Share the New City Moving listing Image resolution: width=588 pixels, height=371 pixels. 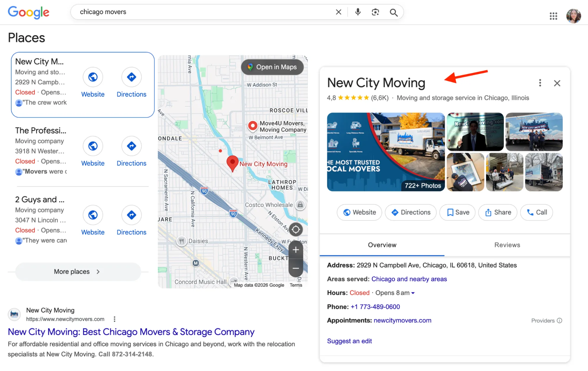click(x=498, y=212)
